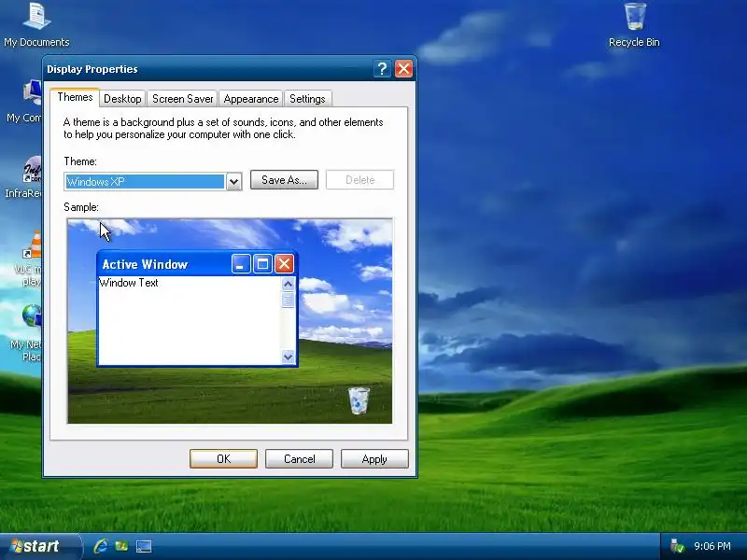Screen dimensions: 747x560
Task: Click the sample window maximize icon
Action: pyautogui.click(x=262, y=264)
